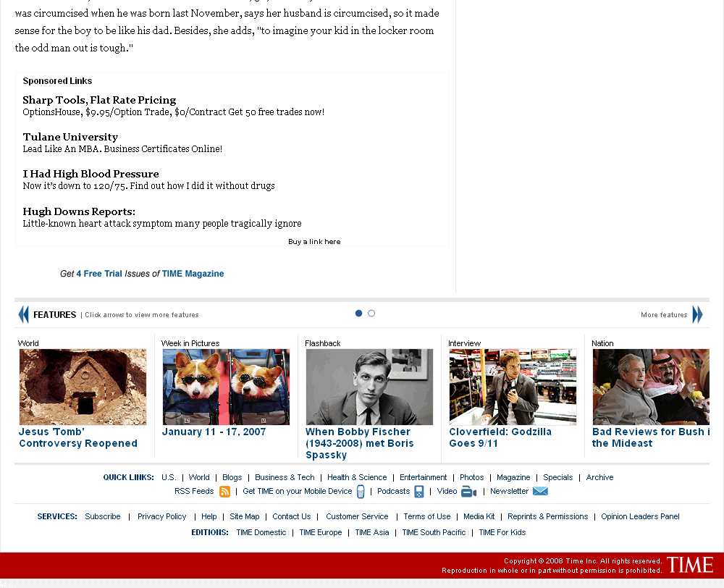Go to Photos quick link
The width and height of the screenshot is (724, 588).
(472, 477)
